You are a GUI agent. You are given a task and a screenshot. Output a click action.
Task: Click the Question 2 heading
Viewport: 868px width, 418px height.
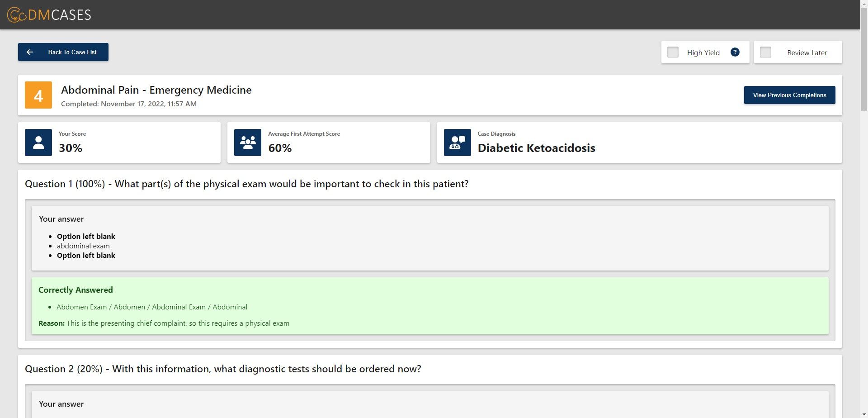(223, 369)
